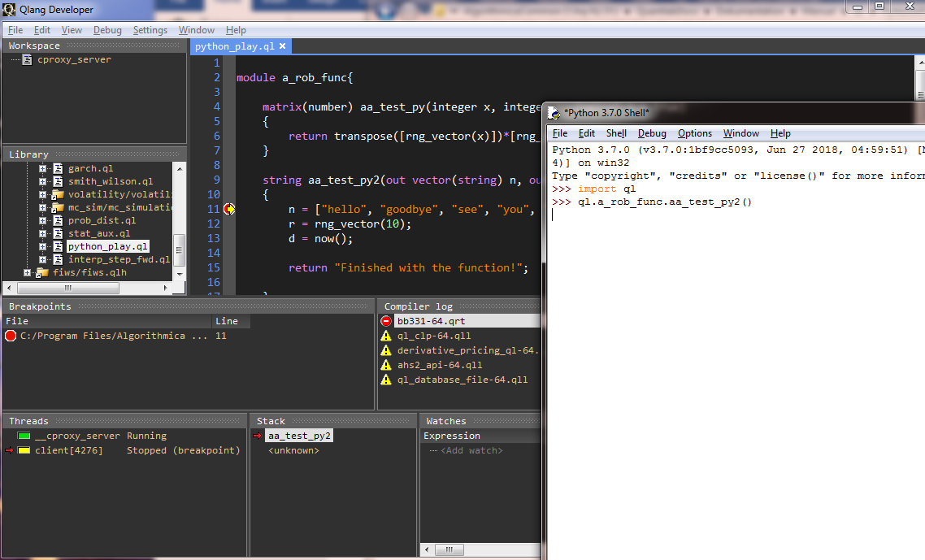Click warning icon beside ql_database_file-64.qll
The width and height of the screenshot is (925, 560).
pyautogui.click(x=386, y=380)
